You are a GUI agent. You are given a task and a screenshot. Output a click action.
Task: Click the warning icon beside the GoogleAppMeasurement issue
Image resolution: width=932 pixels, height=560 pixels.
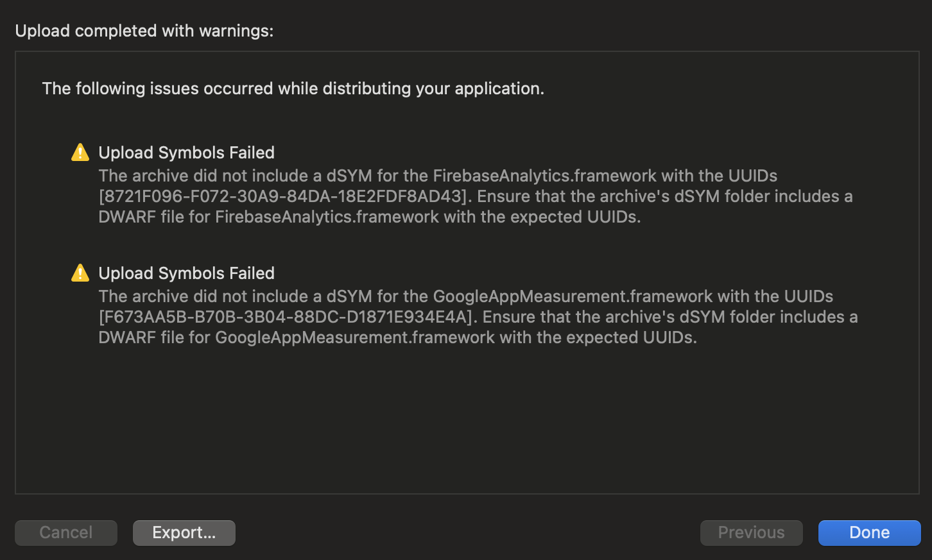(x=80, y=273)
